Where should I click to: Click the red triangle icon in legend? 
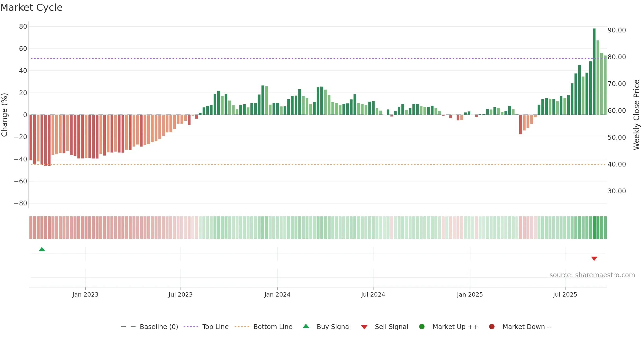click(364, 327)
